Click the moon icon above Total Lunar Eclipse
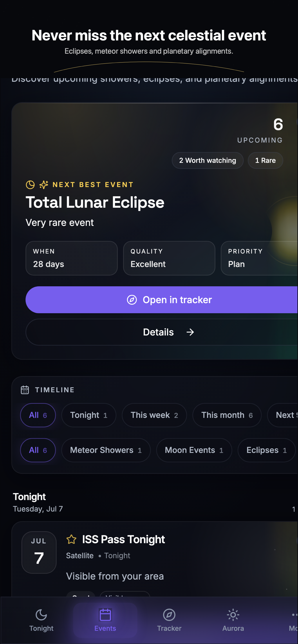The image size is (298, 644). tap(30, 185)
